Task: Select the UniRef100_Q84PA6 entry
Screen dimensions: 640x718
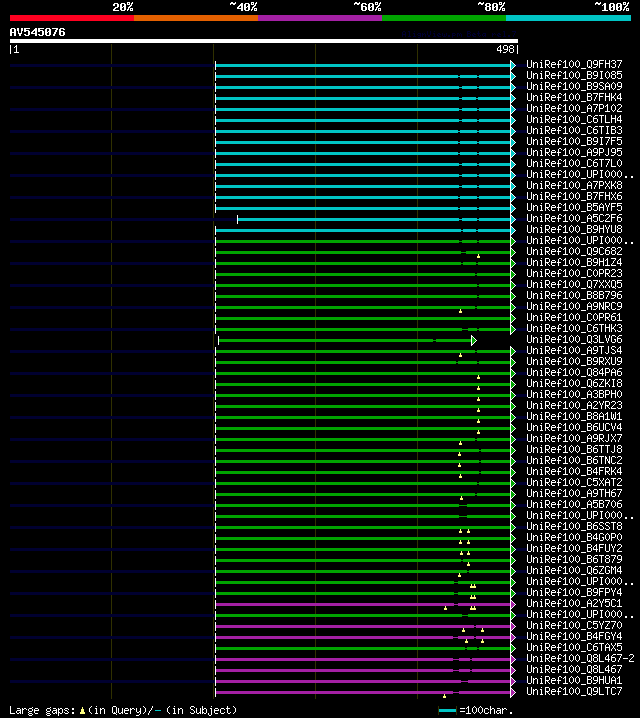Action: pos(574,372)
